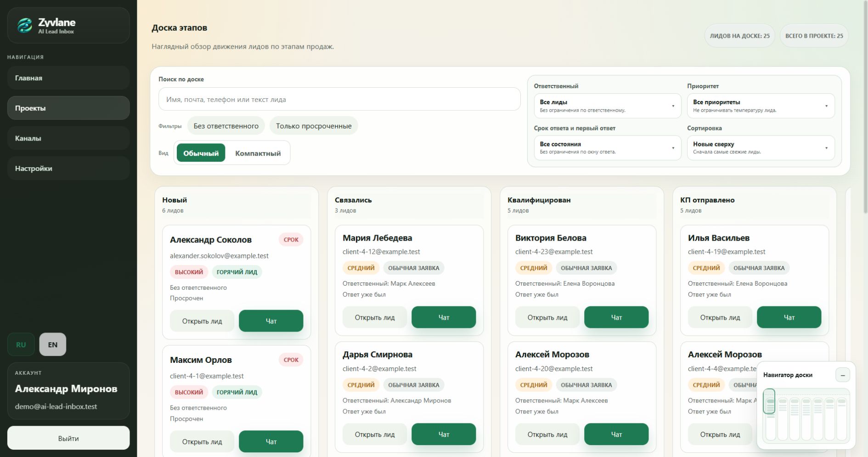
Task: Click email client-4-12@example.test
Action: [381, 252]
